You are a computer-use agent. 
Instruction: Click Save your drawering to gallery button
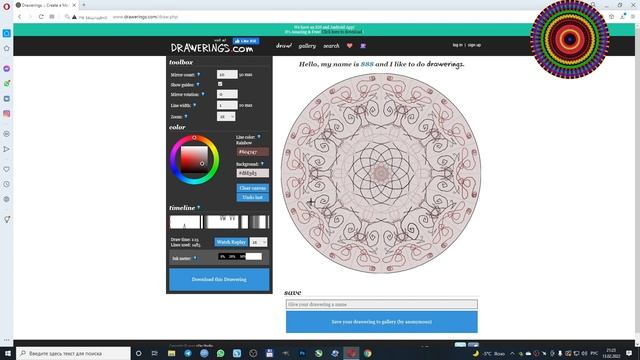[382, 322]
